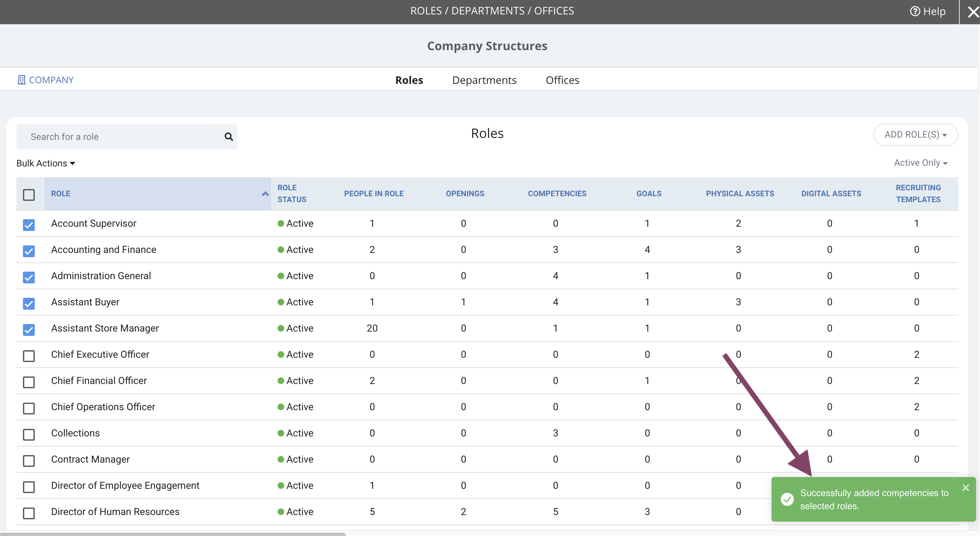The height and width of the screenshot is (536, 980).
Task: Open Help from the header
Action: pyautogui.click(x=928, y=11)
